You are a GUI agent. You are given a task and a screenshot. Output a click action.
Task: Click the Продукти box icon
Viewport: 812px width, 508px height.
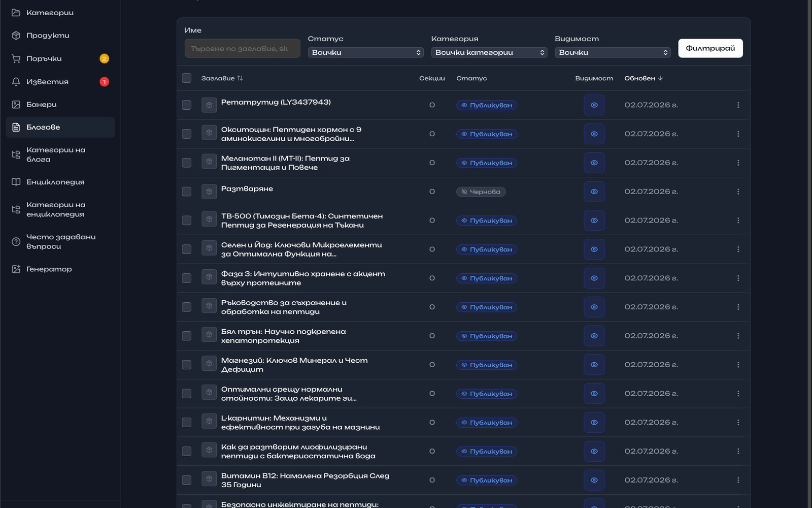[x=16, y=36]
